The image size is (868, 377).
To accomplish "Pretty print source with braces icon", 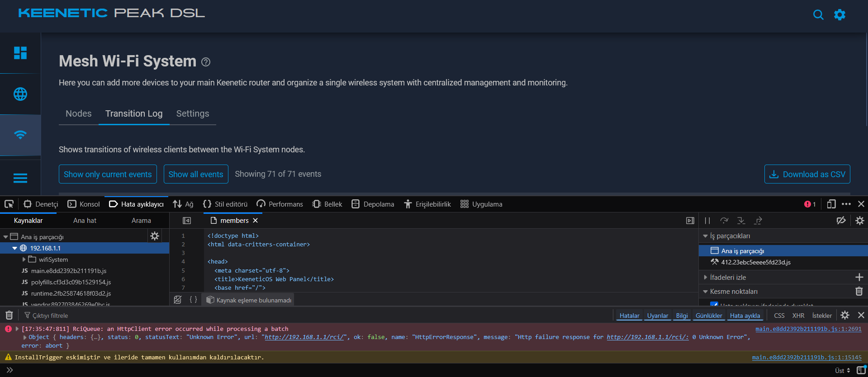I will pos(193,300).
